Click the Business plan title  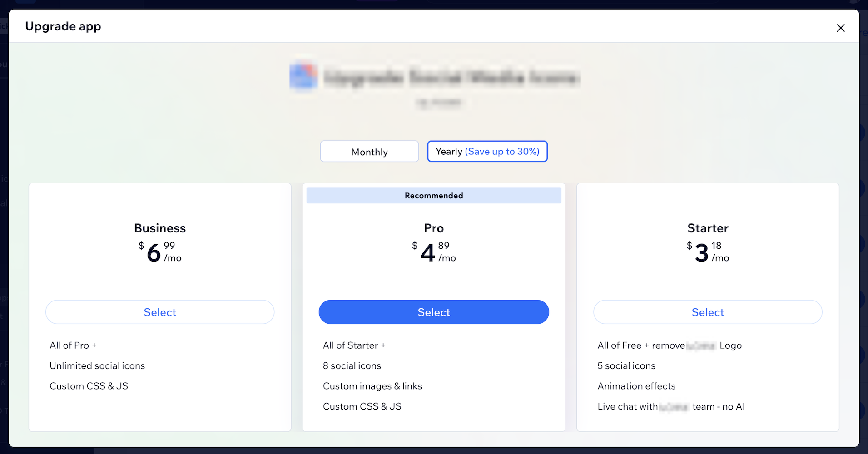160,228
